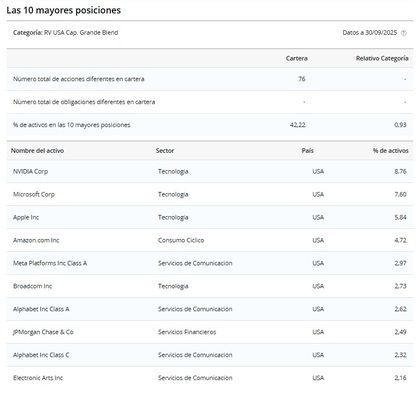Click Electronic Arts' 2,16 value
The image size is (420, 398).
click(400, 378)
